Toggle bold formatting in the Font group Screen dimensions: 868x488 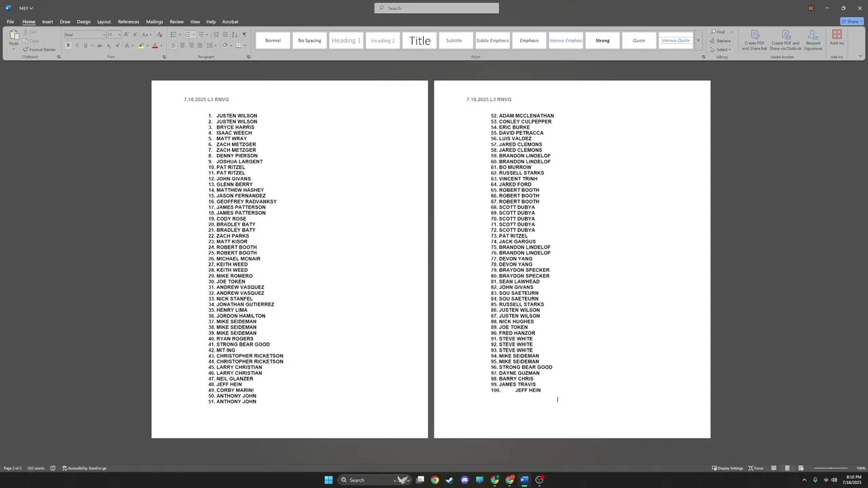(68, 45)
